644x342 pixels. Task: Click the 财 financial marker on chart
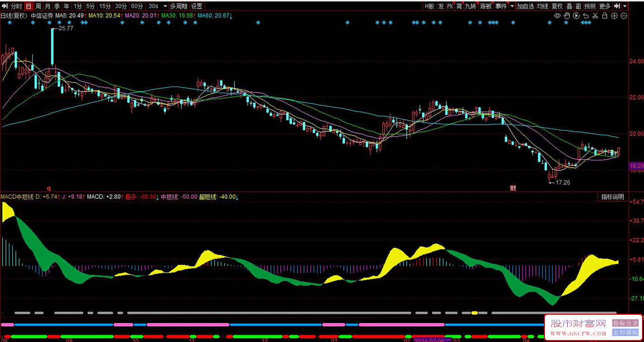pyautogui.click(x=513, y=188)
